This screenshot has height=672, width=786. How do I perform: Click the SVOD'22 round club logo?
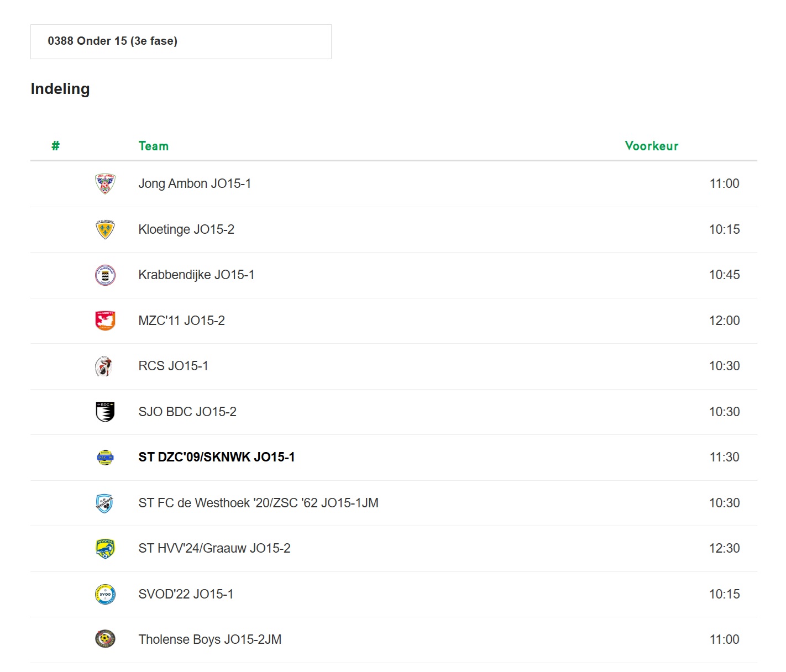pos(105,594)
